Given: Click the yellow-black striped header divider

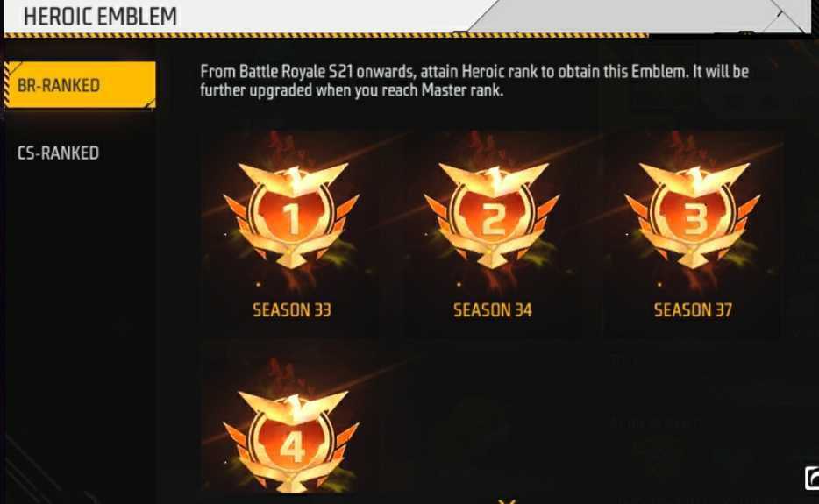Looking at the screenshot, I should 326,35.
